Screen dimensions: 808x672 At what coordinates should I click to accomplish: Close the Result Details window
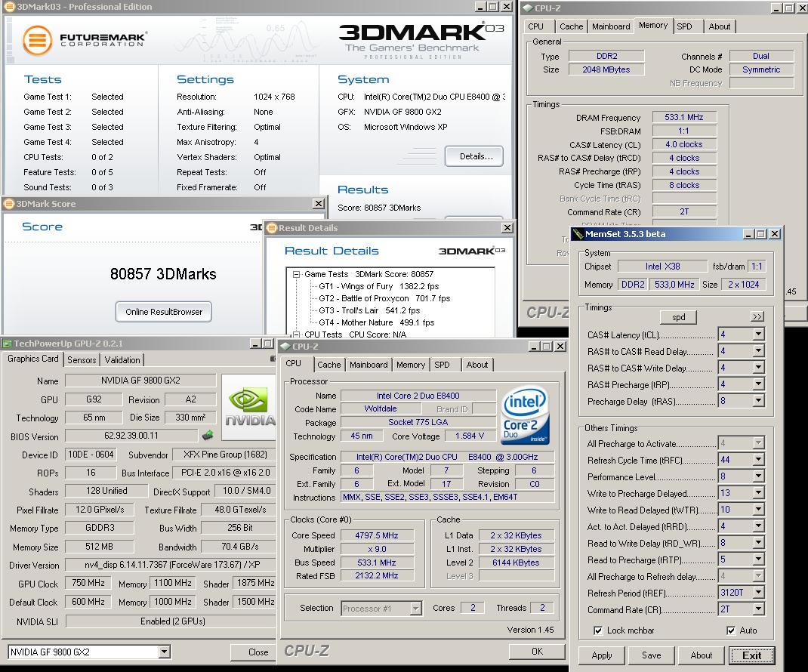pos(507,228)
